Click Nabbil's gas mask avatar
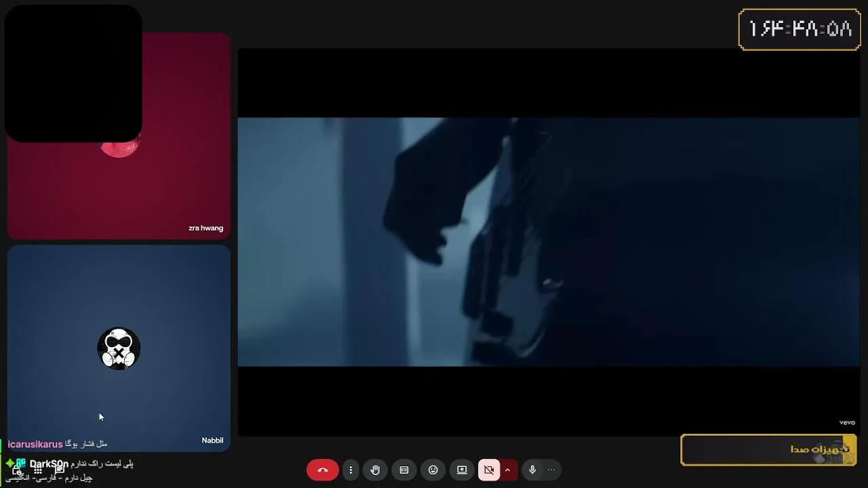This screenshot has width=868, height=488. coord(119,348)
